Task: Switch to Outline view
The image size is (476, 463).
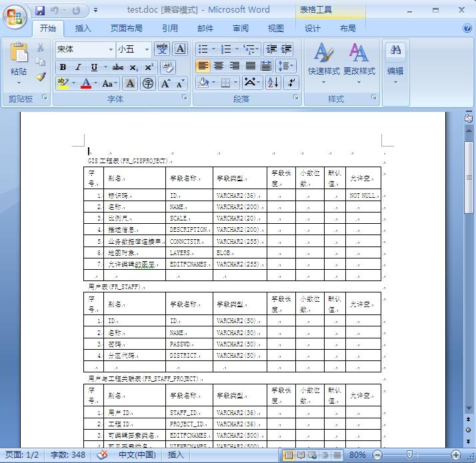Action: point(325,455)
